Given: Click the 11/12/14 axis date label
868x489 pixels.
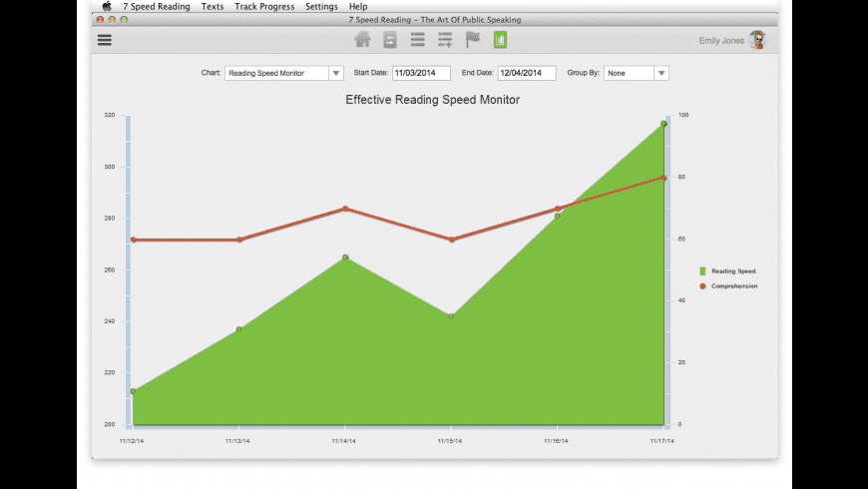Looking at the screenshot, I should [x=132, y=441].
